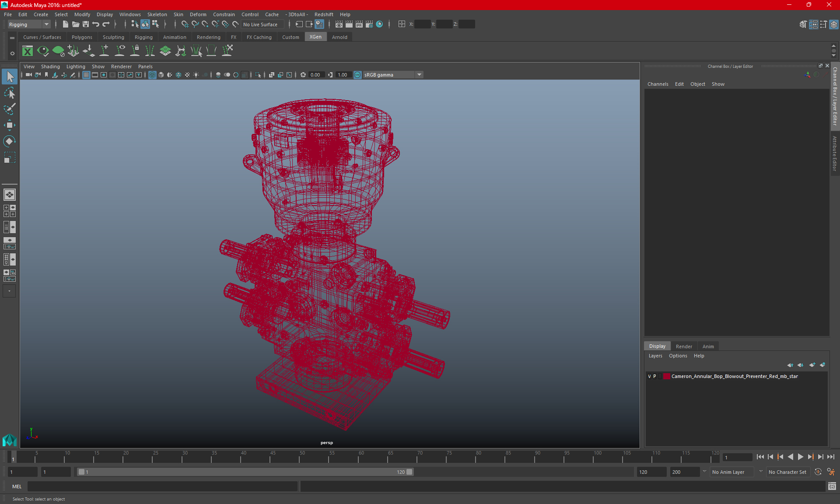Screen dimensions: 840x504
Task: Toggle layer visibility V box
Action: click(649, 376)
